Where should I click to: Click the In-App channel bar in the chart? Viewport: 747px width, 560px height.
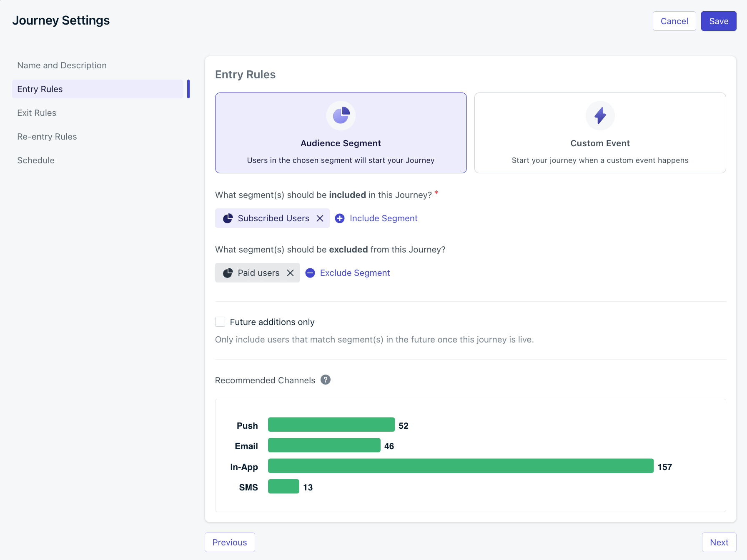pos(459,466)
